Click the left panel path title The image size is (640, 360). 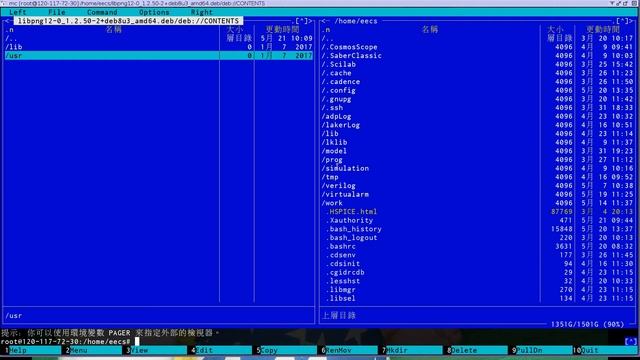pyautogui.click(x=128, y=21)
